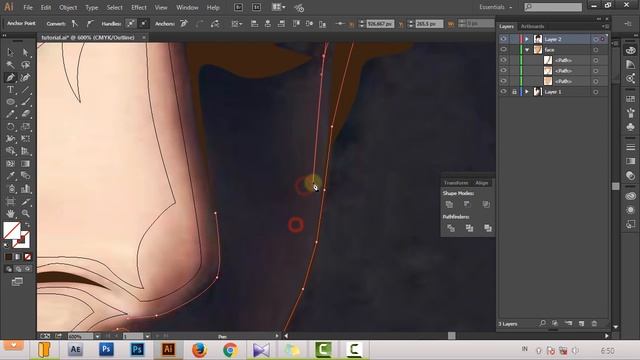Screen dimensions: 640x360
Task: Open the Edit menu
Action: (x=46, y=7)
